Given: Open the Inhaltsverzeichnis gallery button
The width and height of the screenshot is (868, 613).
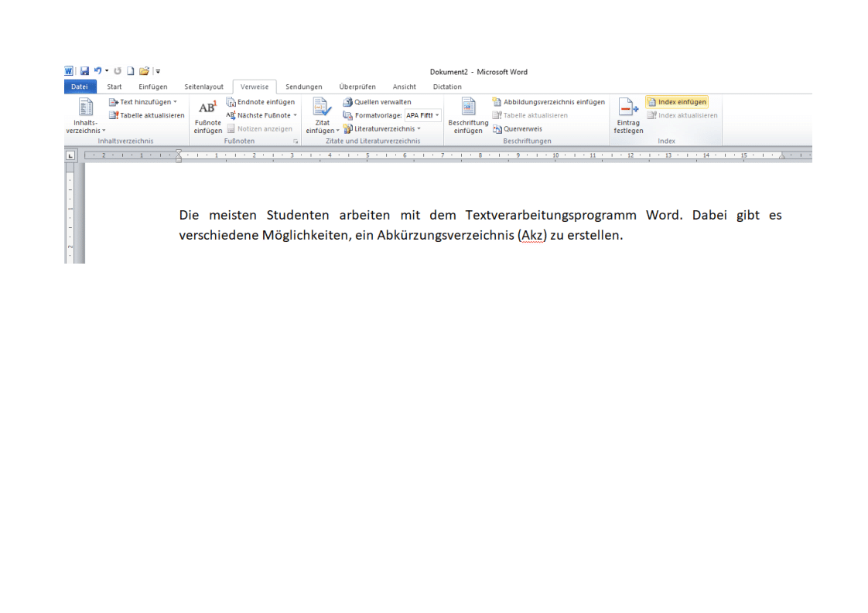Looking at the screenshot, I should [x=86, y=116].
